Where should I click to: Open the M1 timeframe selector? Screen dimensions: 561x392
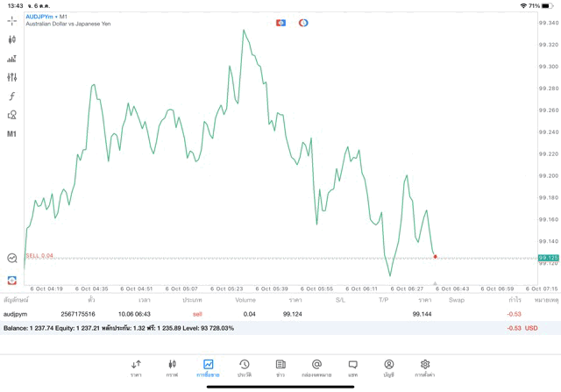click(x=12, y=134)
